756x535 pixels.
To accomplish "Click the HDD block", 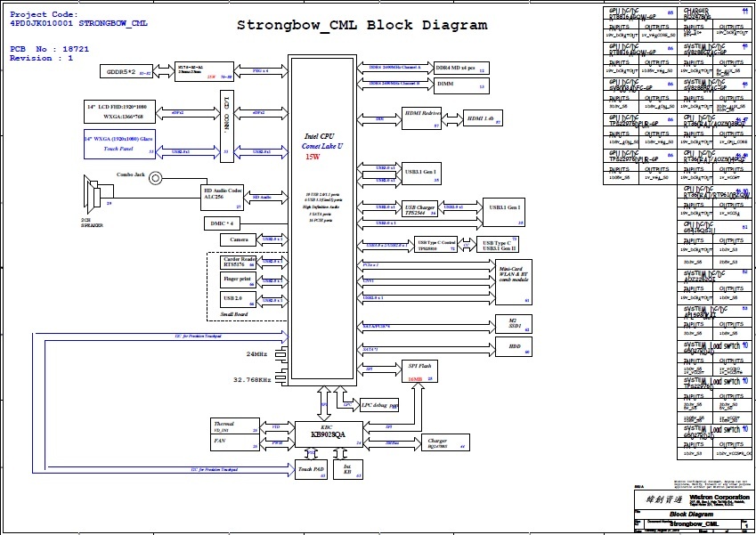I will (514, 347).
